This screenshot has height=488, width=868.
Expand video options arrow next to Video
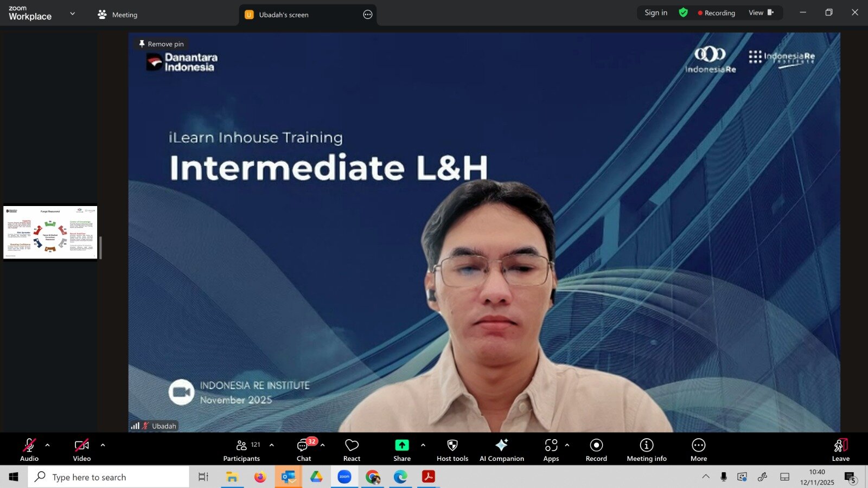[x=103, y=445]
